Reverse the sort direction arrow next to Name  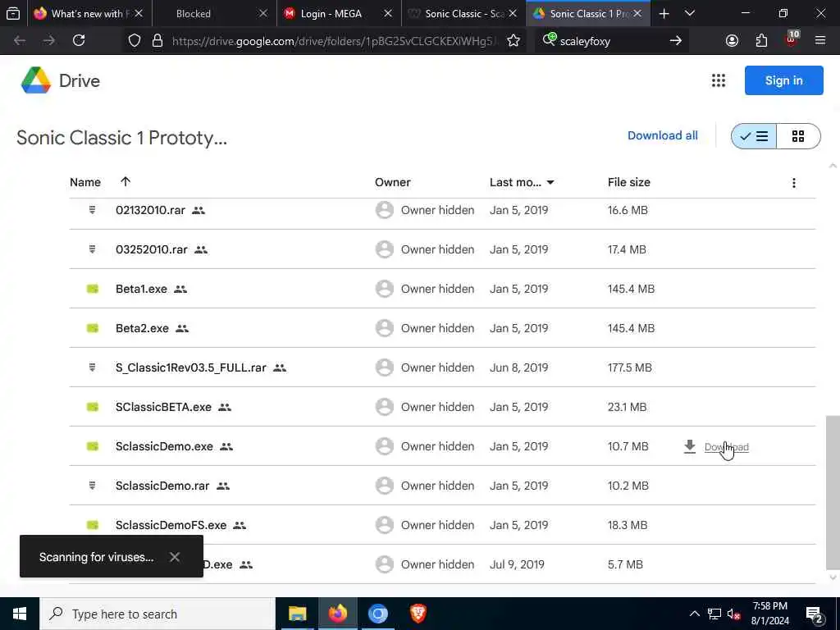pyautogui.click(x=126, y=181)
